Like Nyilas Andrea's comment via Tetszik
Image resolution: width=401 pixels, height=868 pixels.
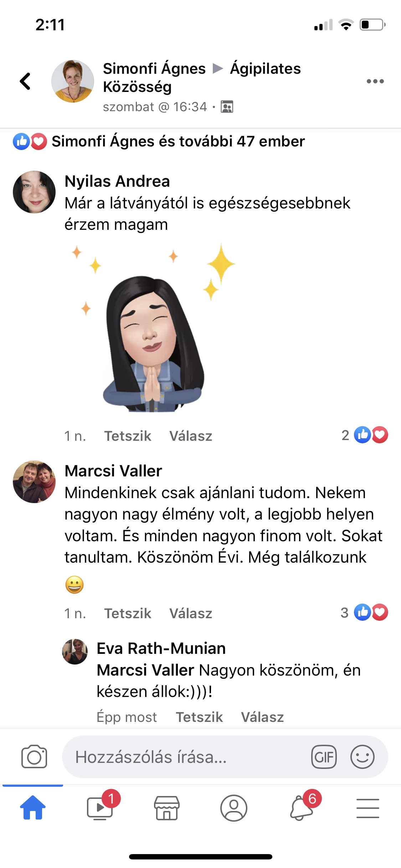click(x=128, y=436)
